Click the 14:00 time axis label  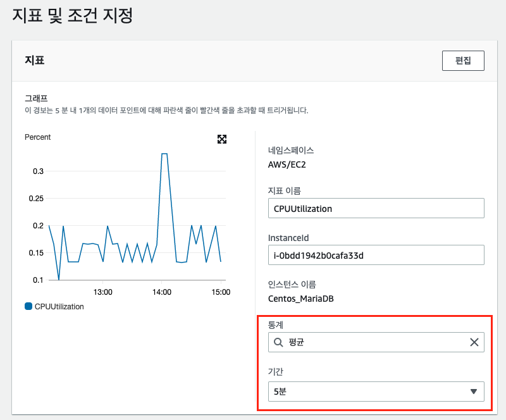point(162,292)
